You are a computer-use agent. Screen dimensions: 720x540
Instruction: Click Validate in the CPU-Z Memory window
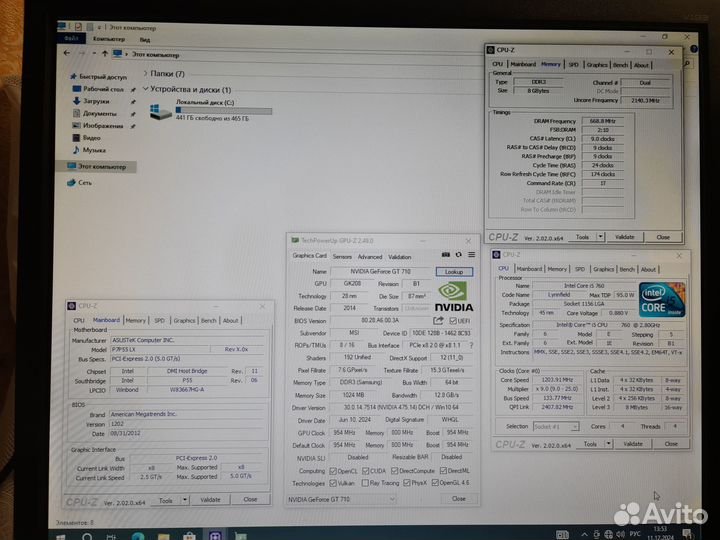point(624,237)
